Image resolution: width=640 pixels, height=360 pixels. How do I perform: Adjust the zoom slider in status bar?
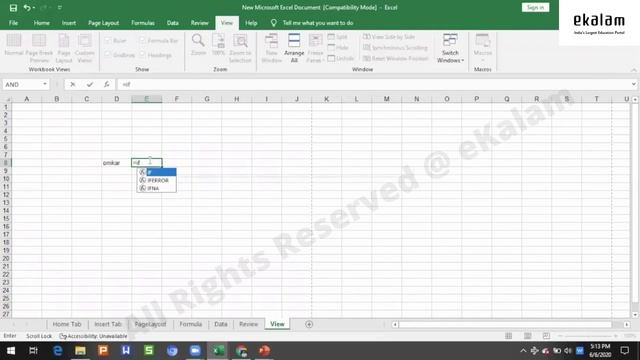[588, 336]
